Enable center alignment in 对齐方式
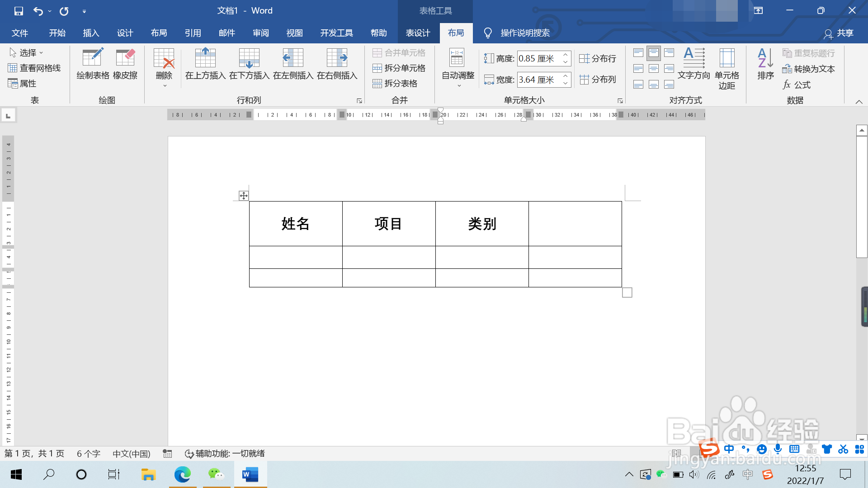868x488 pixels. click(653, 69)
